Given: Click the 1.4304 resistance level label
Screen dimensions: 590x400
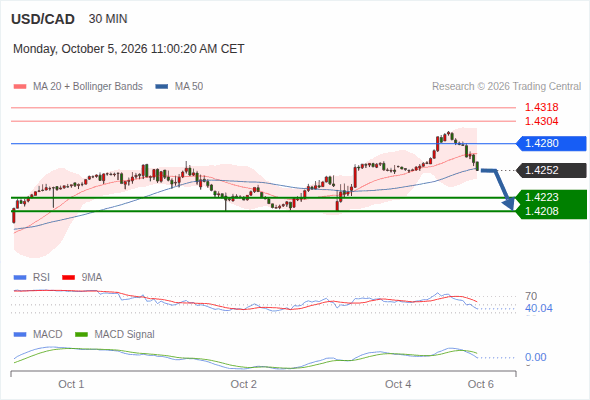Looking at the screenshot, I should click(x=542, y=121).
